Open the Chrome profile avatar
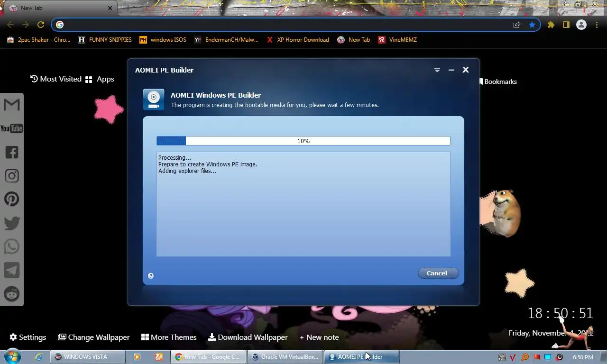 tap(581, 25)
